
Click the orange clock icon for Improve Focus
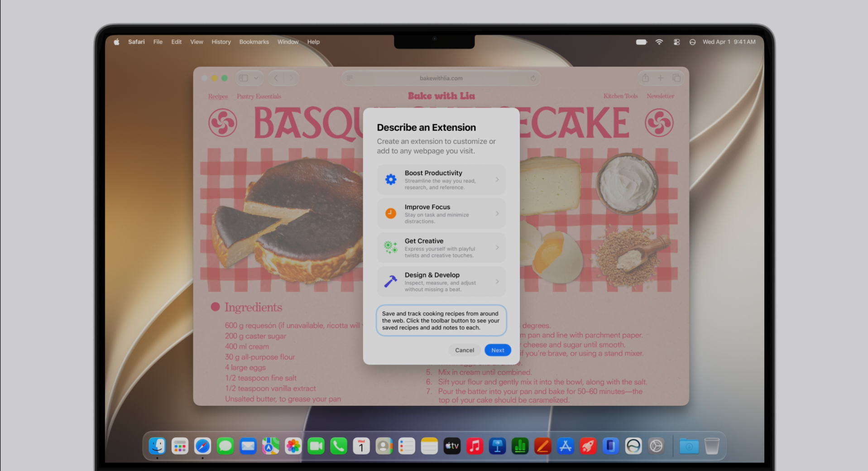(390, 213)
